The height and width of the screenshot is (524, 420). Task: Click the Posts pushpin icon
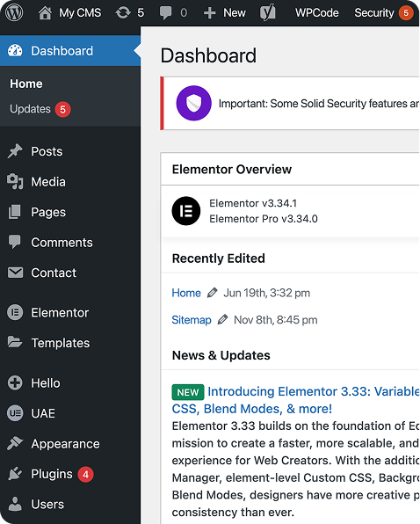point(15,151)
